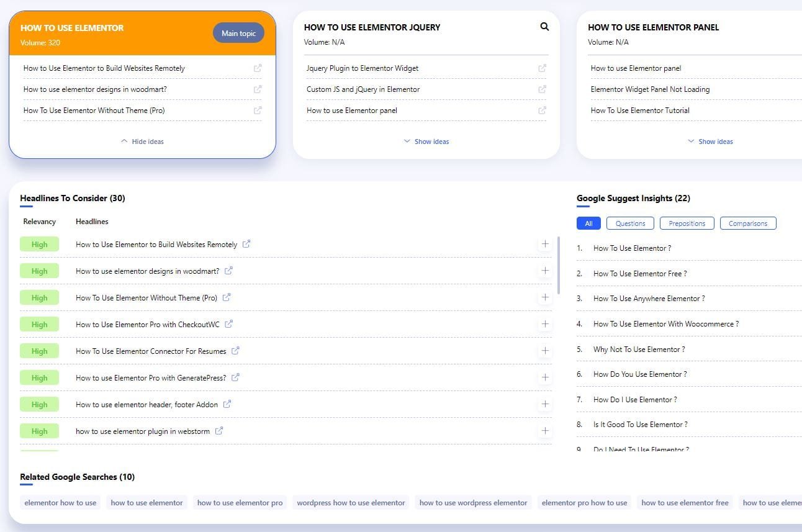
Task: Switch to the 'Comparisons' filter tab
Action: (x=747, y=223)
